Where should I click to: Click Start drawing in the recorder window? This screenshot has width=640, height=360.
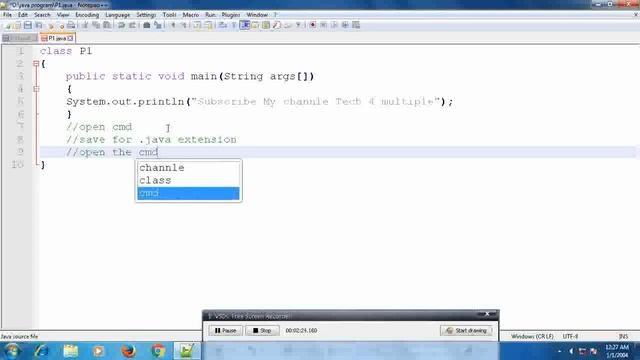[467, 331]
